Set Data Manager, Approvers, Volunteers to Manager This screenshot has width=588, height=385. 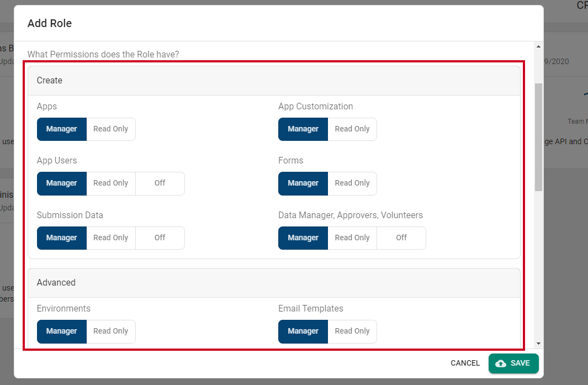(303, 238)
